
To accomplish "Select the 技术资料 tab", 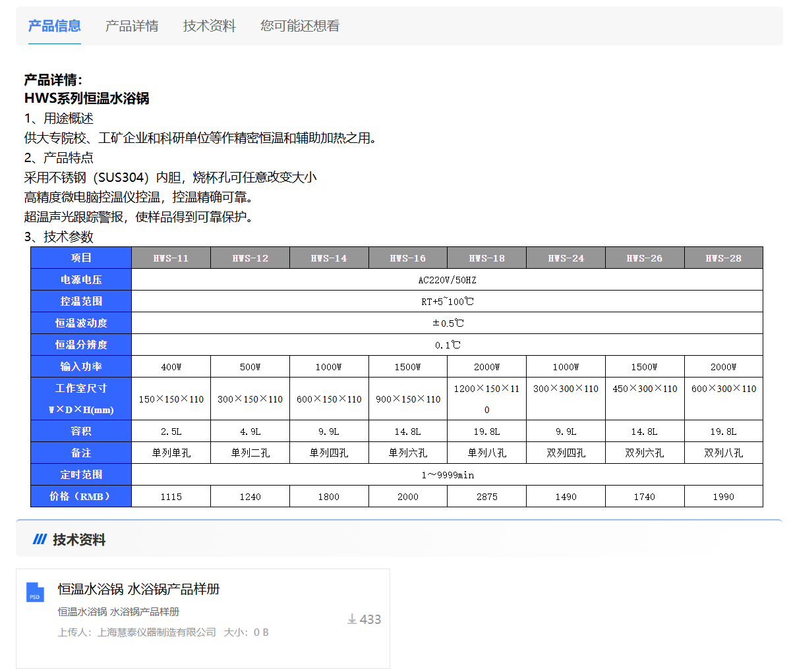I will (209, 26).
